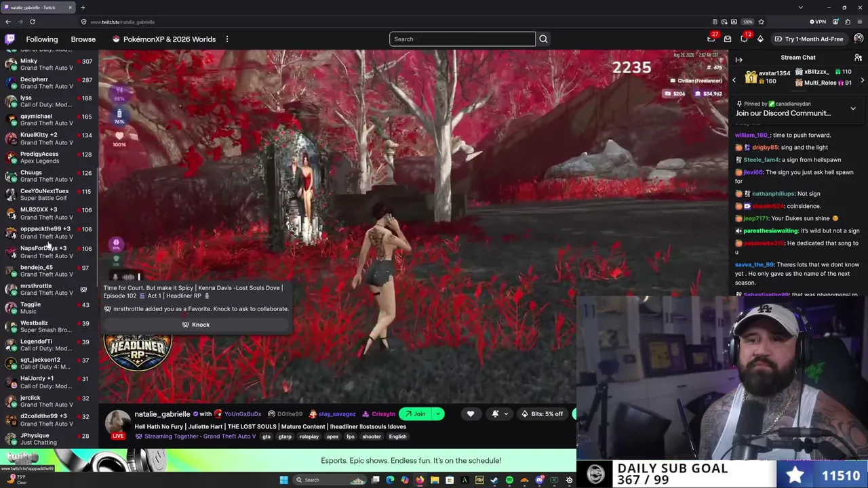Select the roleplay tag
Viewport: 868px width, 488px height.
(309, 436)
